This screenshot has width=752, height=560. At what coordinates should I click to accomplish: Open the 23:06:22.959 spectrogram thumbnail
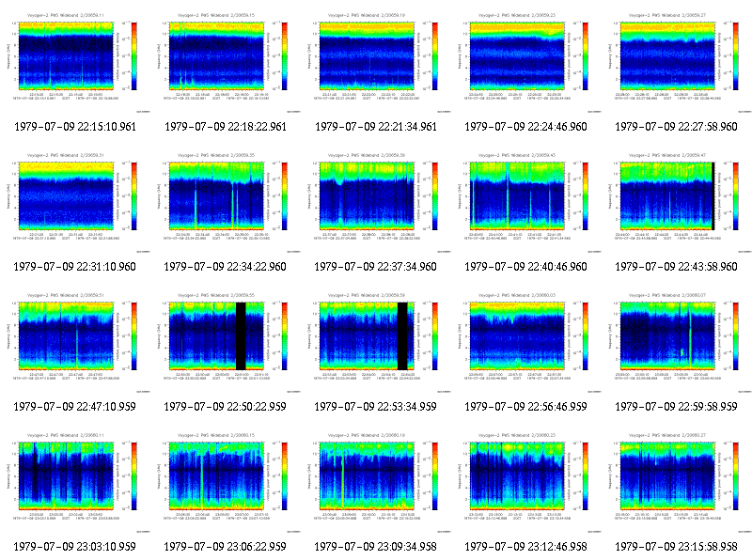[x=226, y=482]
